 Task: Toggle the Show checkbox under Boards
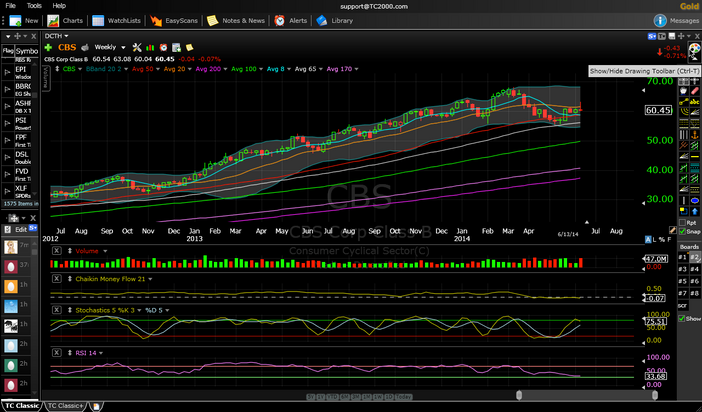(x=682, y=318)
